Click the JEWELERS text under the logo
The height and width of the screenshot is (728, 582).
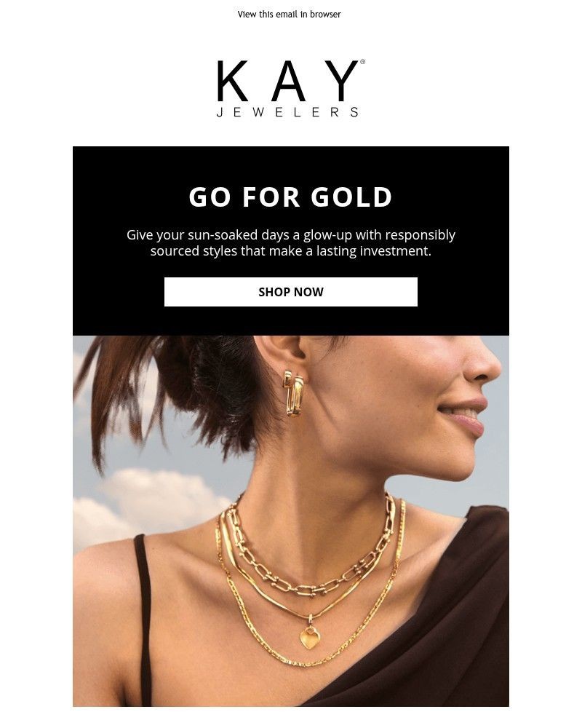pos(288,112)
